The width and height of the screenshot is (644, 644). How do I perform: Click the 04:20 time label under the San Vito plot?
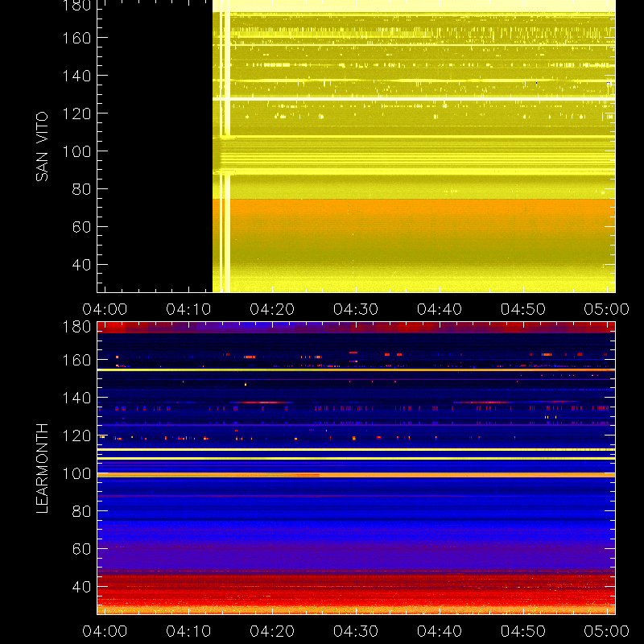[x=272, y=309]
